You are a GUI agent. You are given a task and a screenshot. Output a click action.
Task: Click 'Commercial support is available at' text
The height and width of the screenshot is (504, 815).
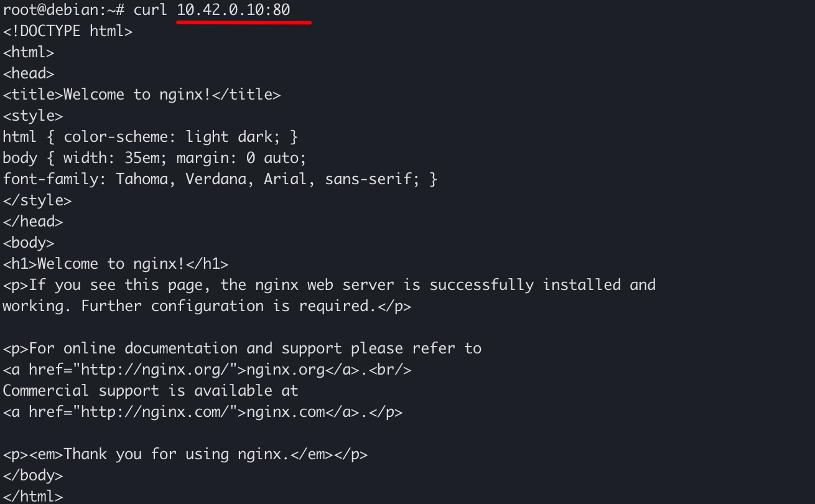point(151,391)
